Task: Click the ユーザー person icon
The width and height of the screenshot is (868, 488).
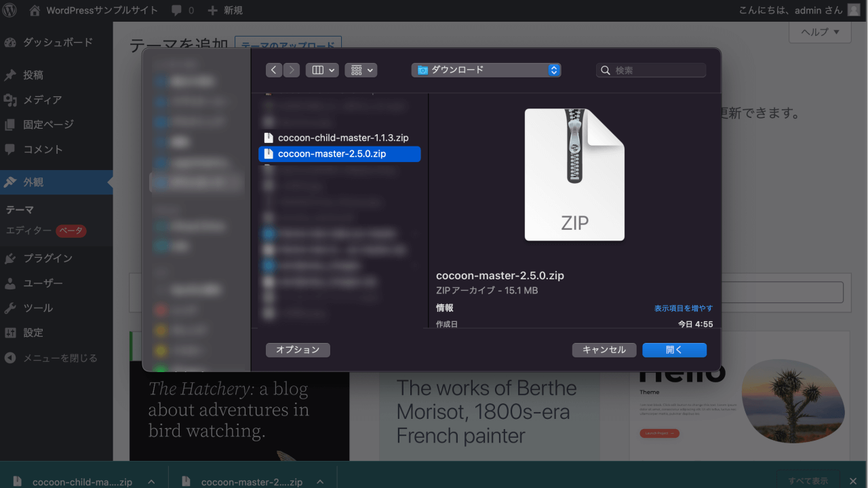Action: coord(10,283)
